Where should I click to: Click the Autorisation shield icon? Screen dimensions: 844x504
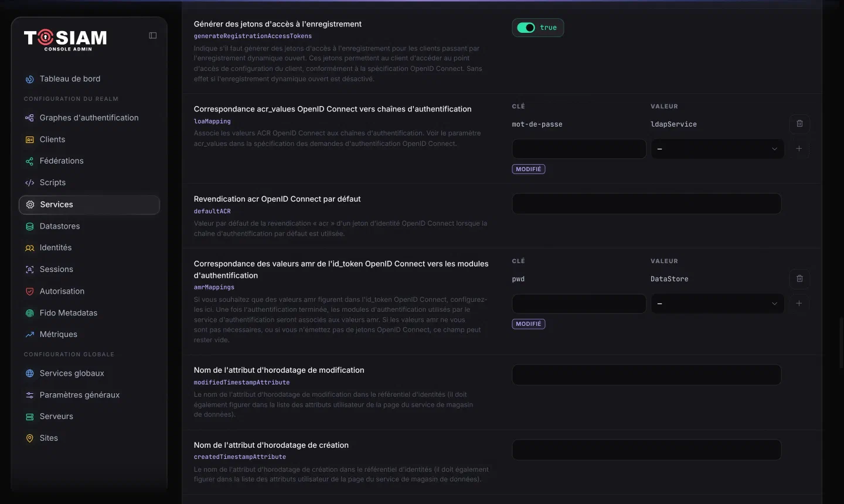[30, 291]
